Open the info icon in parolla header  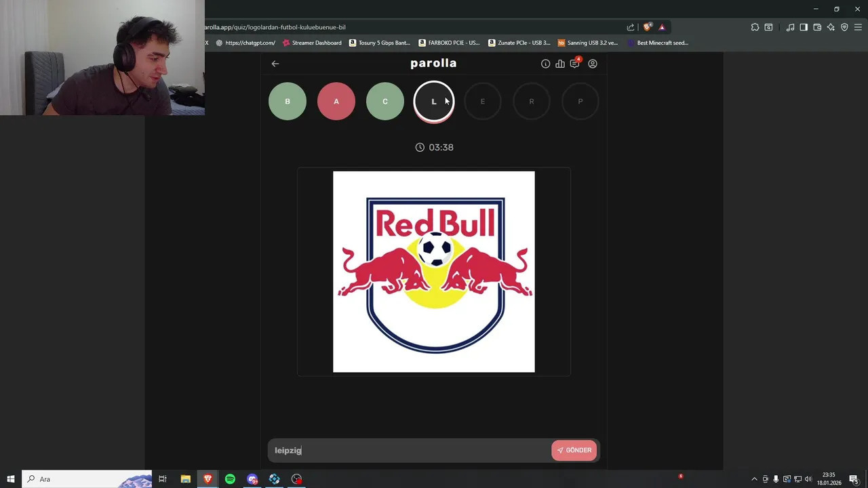click(x=545, y=64)
